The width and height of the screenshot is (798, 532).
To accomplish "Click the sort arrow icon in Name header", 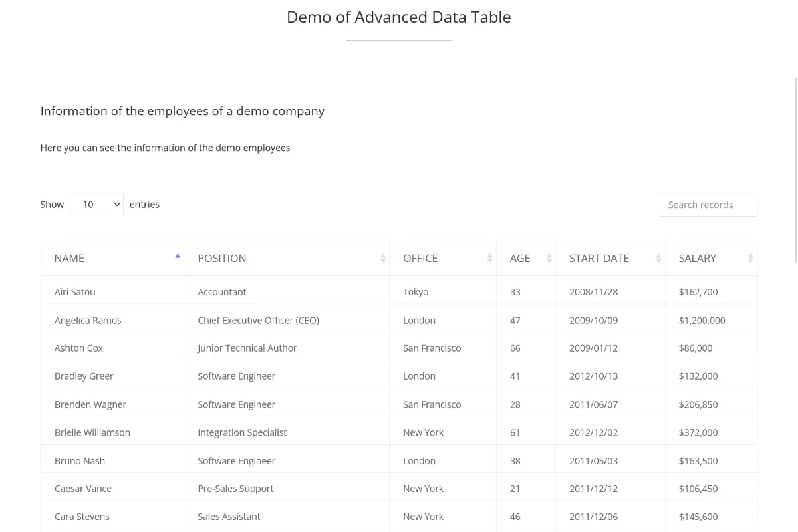I will coord(178,256).
